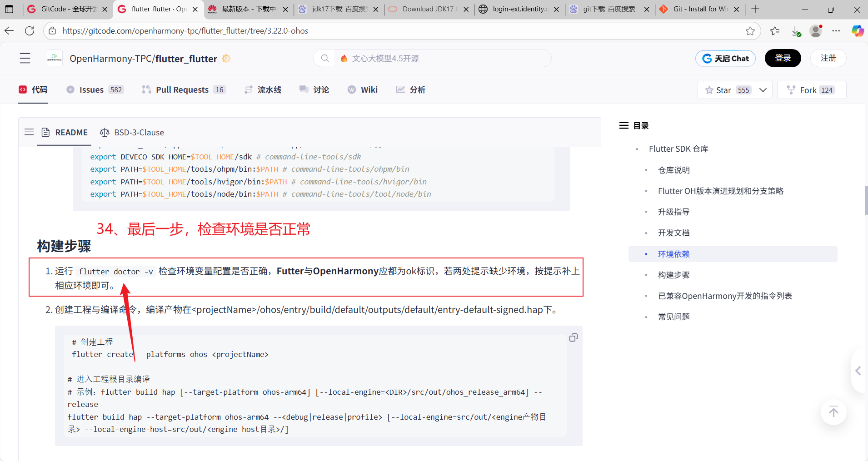Open the 分析 analytics tab
The width and height of the screenshot is (868, 461).
pyautogui.click(x=410, y=89)
